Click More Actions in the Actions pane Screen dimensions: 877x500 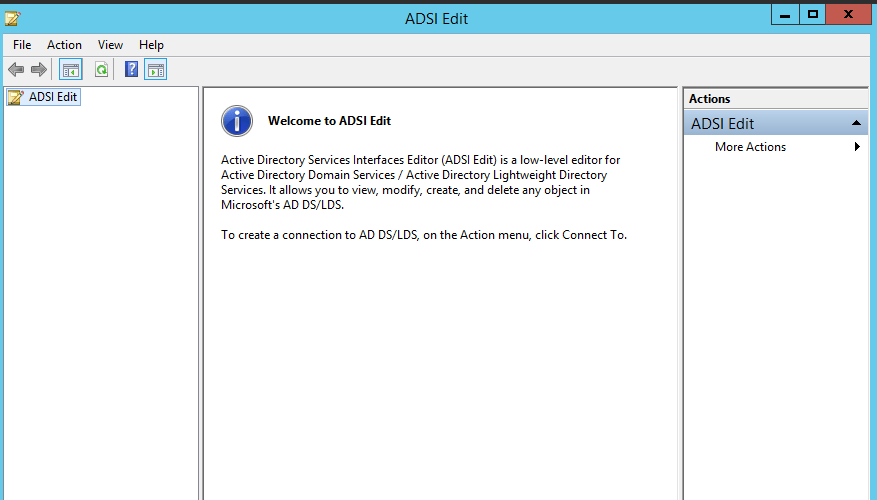click(750, 147)
